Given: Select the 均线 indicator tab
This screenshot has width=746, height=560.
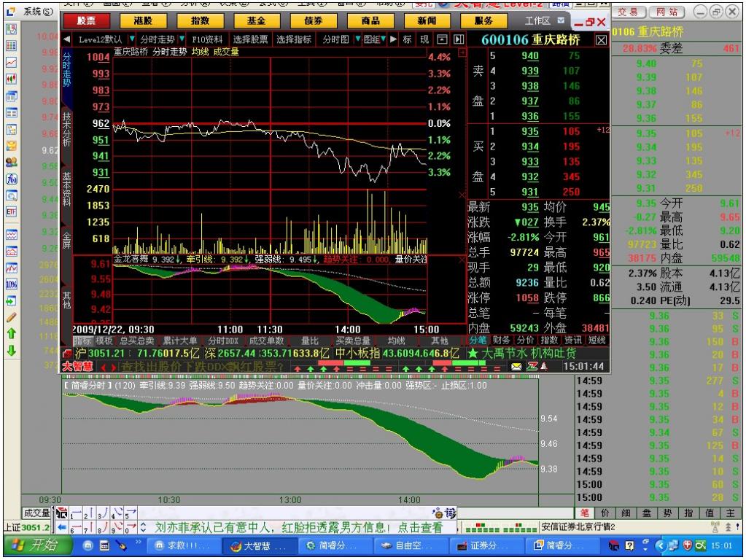Looking at the screenshot, I should coord(396,341).
